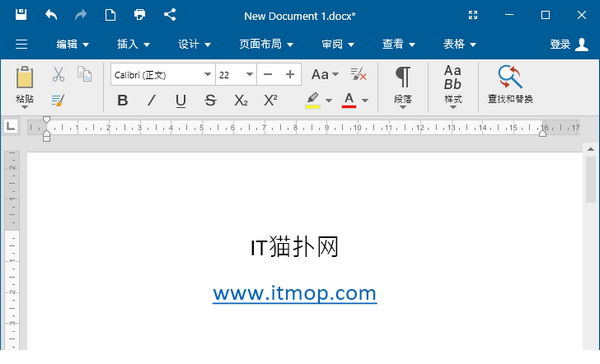The image size is (600, 364).
Task: Expand the font size dropdown arrow
Action: click(249, 74)
